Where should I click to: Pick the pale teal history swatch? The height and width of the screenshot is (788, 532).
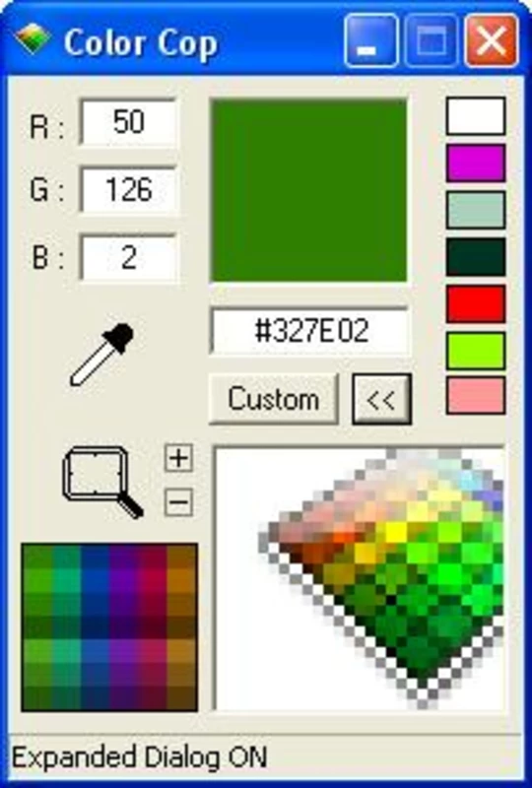point(476,210)
